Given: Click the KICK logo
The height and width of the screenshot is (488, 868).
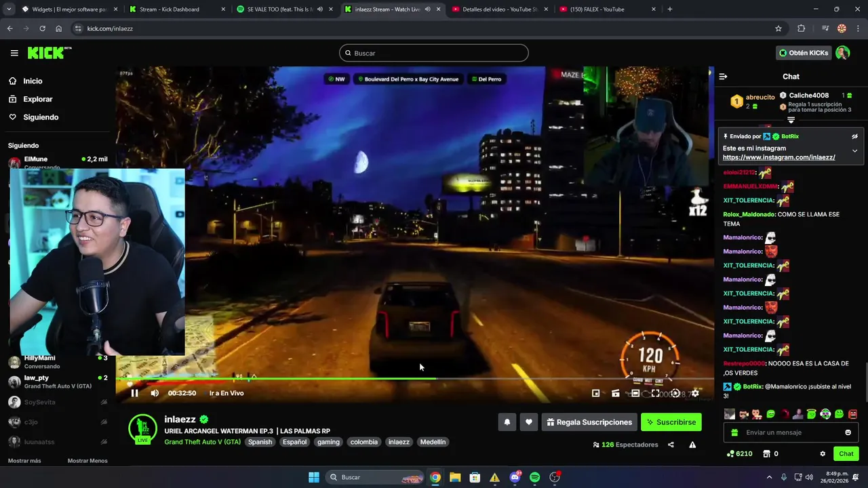Looking at the screenshot, I should click(x=50, y=53).
